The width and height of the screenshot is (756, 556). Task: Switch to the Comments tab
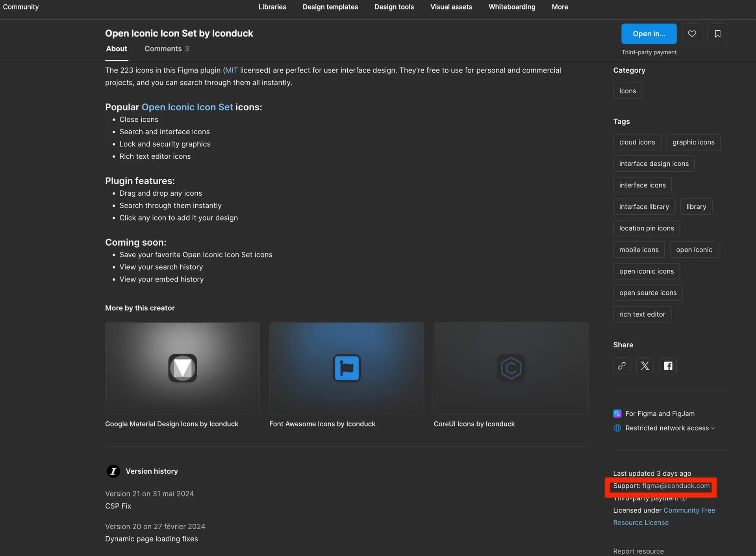167,49
